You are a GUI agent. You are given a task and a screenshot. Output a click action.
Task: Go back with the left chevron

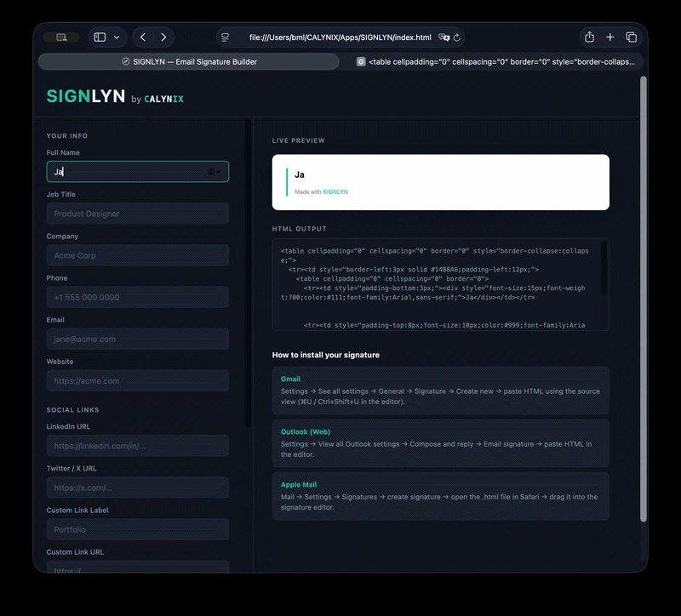pyautogui.click(x=143, y=37)
